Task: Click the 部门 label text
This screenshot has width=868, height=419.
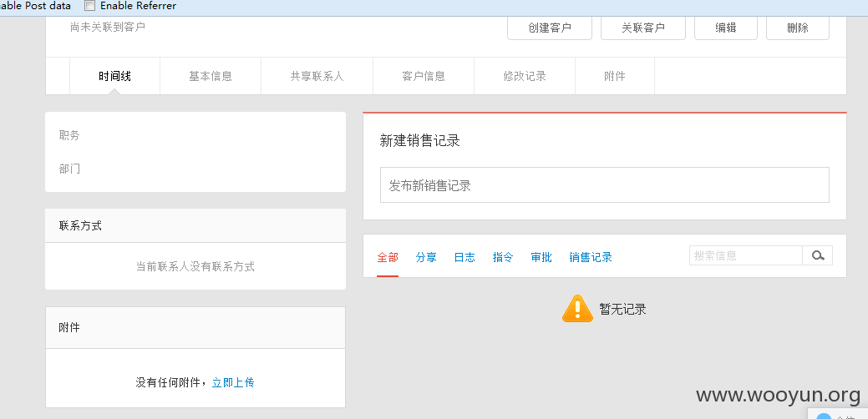Action: [x=69, y=169]
